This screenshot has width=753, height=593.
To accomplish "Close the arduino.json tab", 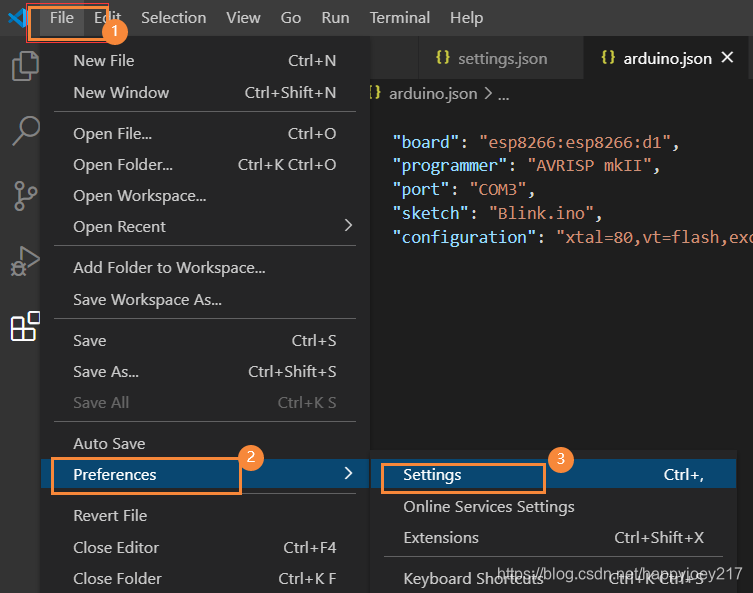I will click(728, 58).
